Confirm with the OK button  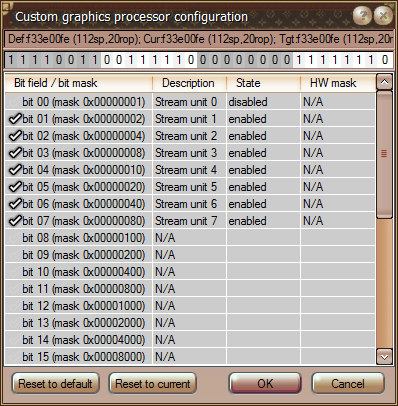click(x=265, y=384)
